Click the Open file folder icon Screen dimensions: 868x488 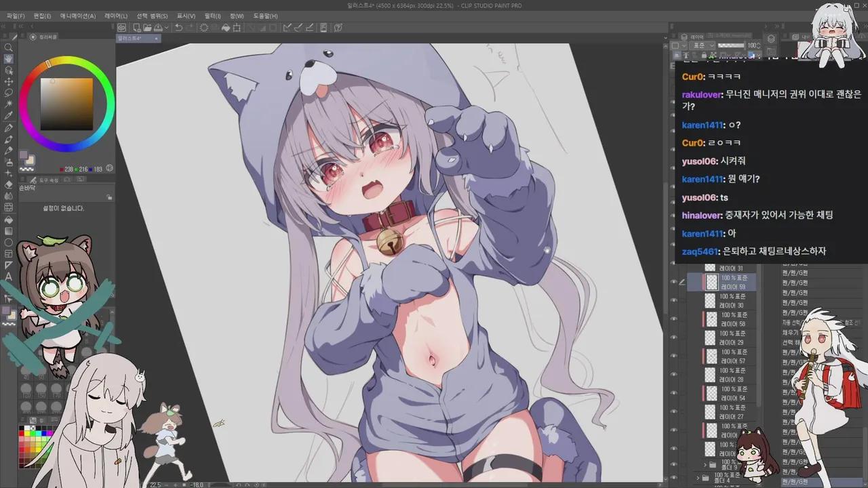tap(148, 28)
